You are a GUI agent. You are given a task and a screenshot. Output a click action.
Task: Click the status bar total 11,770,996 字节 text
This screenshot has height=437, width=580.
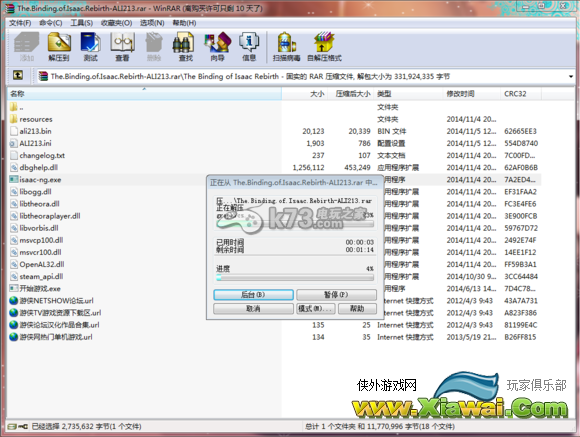380,427
